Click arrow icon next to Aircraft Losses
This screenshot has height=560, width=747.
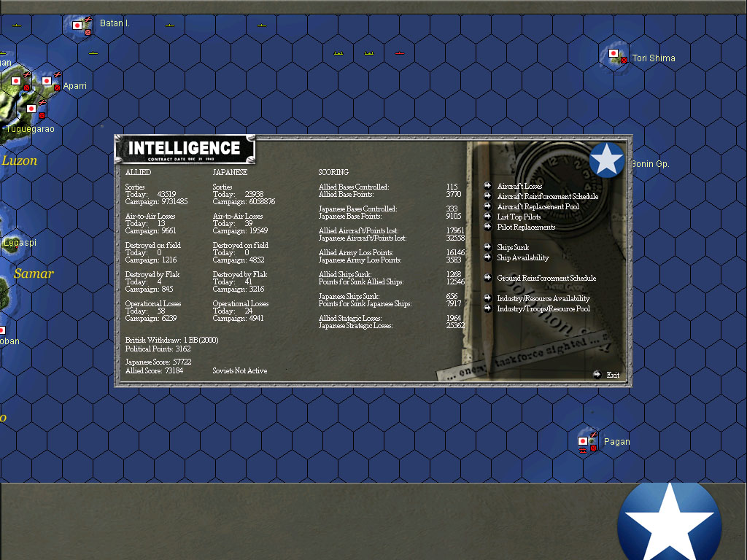(487, 186)
